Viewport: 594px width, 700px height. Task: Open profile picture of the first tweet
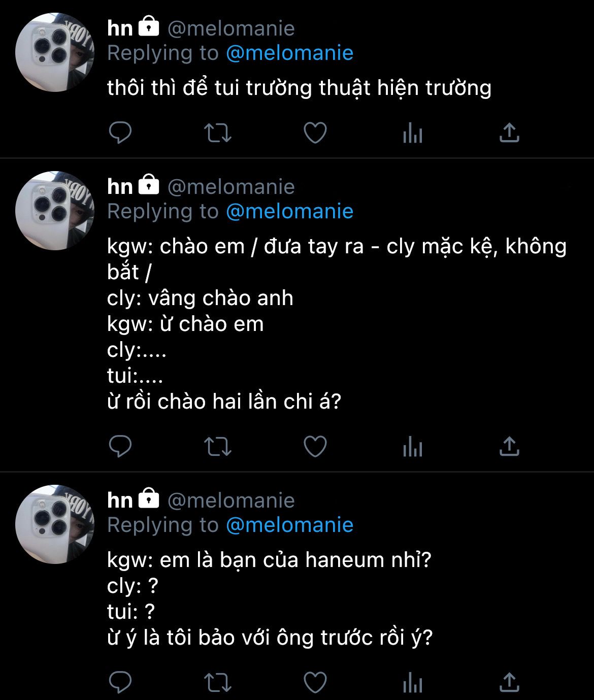pyautogui.click(x=55, y=52)
